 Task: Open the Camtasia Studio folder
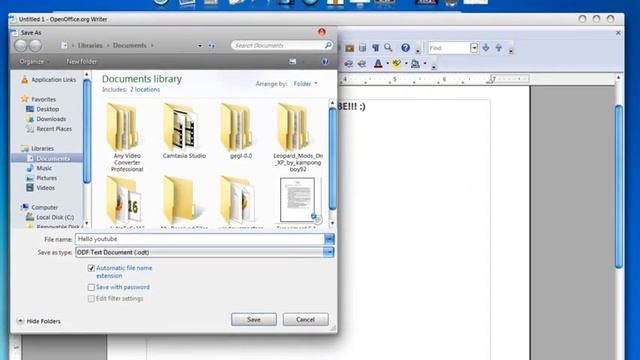(x=184, y=131)
